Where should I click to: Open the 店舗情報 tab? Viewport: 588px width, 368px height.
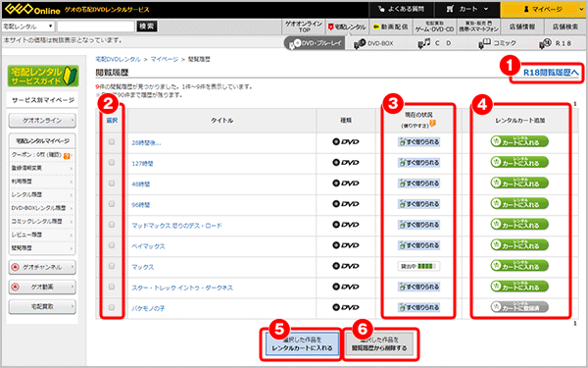point(522,26)
